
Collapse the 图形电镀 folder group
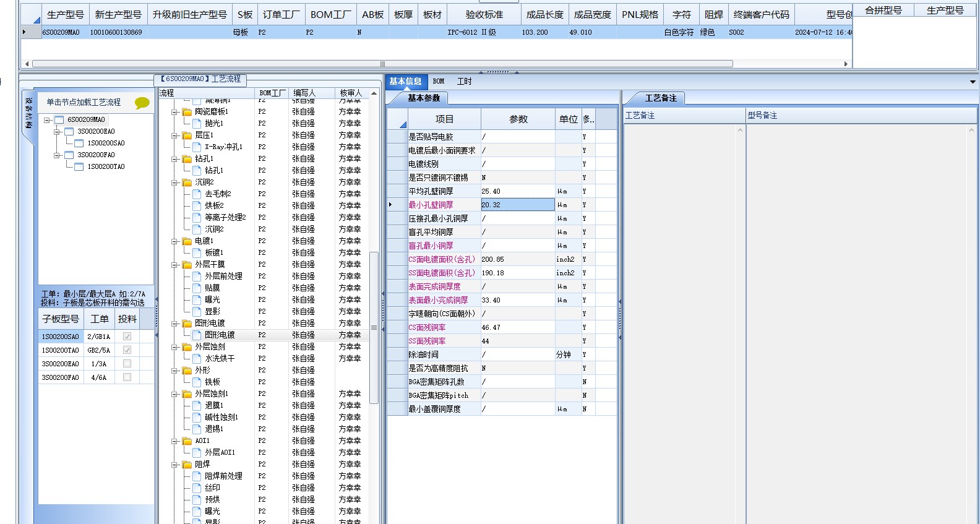tap(175, 324)
